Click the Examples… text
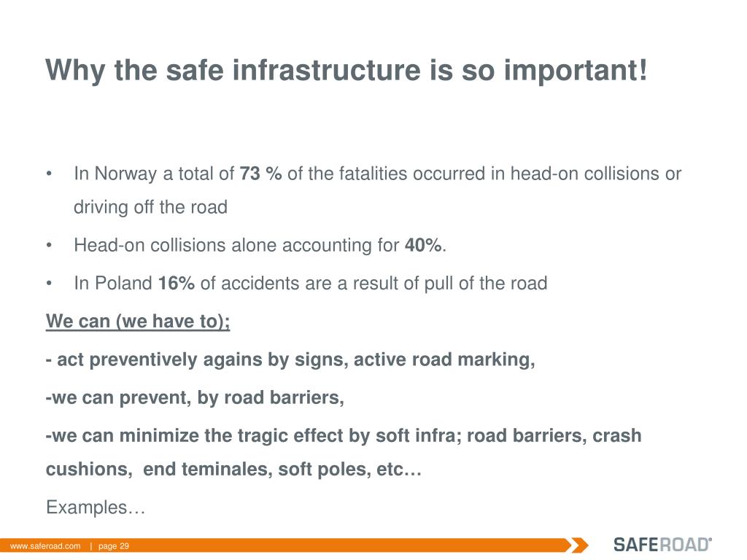 (96, 507)
